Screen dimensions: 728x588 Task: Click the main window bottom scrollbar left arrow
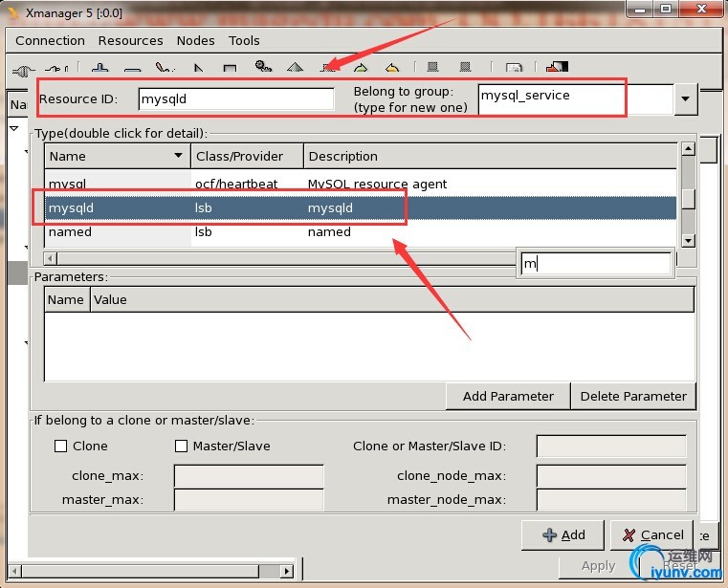[14, 571]
